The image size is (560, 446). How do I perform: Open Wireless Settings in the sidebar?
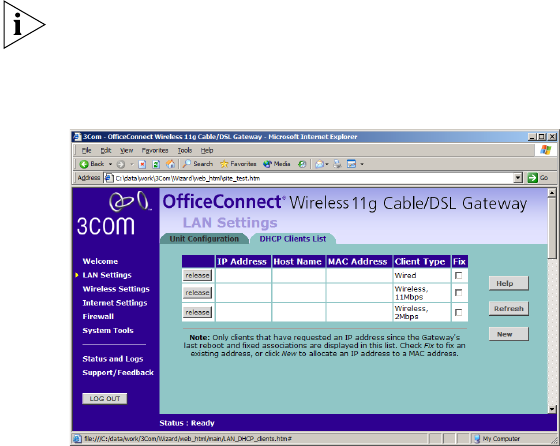pos(116,289)
